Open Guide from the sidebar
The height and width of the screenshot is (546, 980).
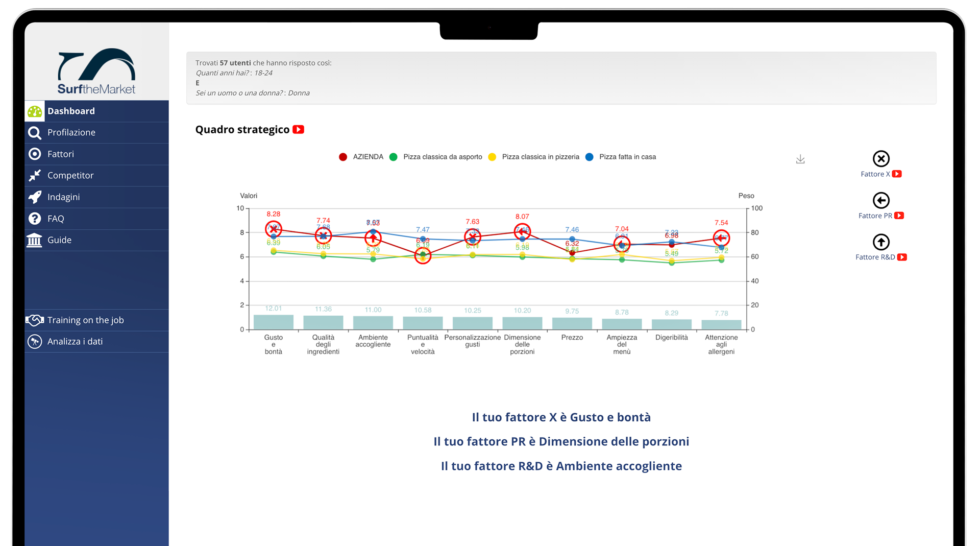(59, 240)
